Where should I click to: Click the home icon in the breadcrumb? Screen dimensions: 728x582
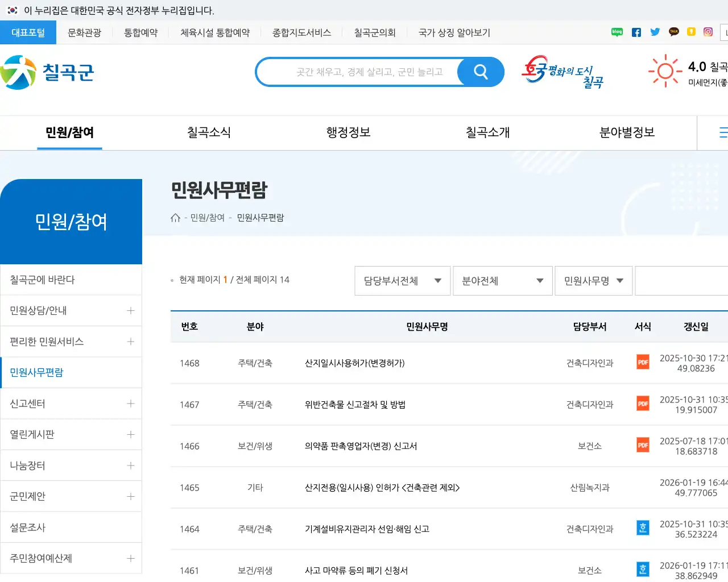(175, 217)
